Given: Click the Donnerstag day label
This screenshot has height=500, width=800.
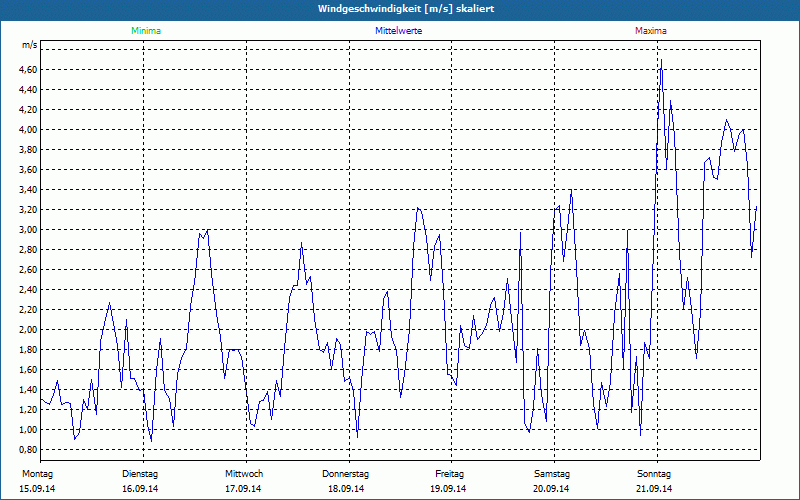Looking at the screenshot, I should click(345, 474).
